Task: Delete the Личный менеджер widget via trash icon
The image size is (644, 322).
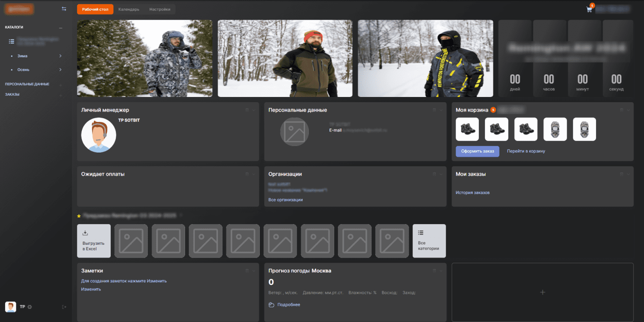Action: [x=247, y=110]
